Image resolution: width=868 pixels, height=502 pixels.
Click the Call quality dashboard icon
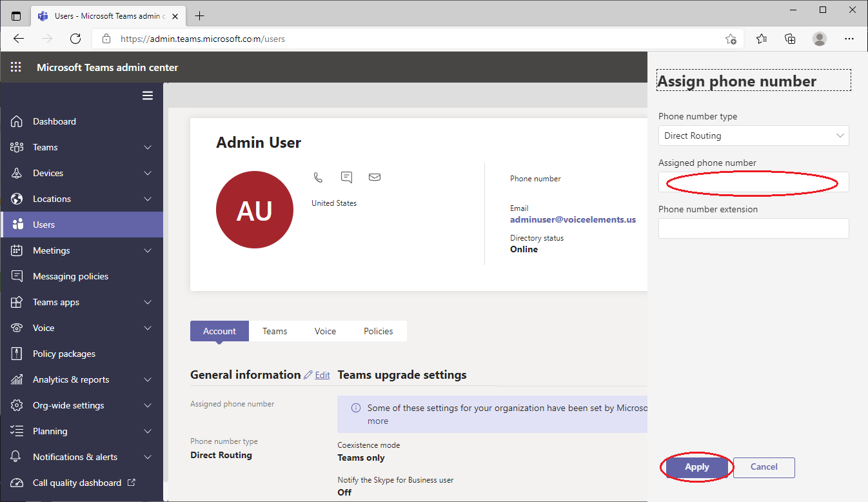(17, 483)
